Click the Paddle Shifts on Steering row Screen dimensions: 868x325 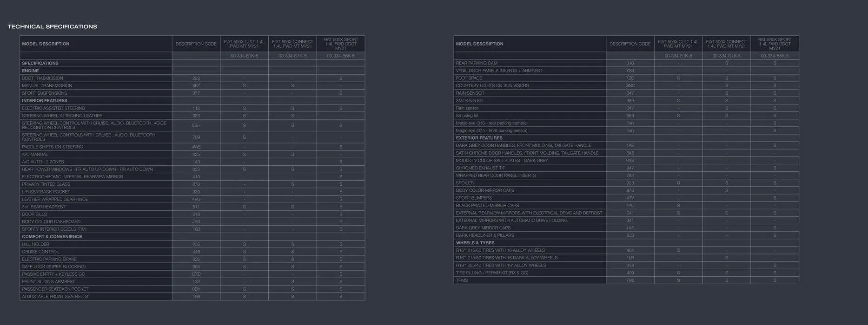pos(53,147)
